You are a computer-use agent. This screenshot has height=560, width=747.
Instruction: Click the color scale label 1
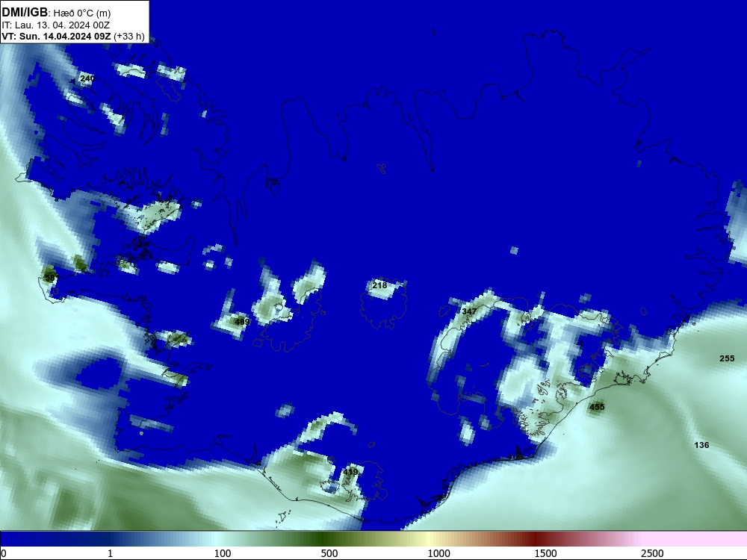(110, 553)
